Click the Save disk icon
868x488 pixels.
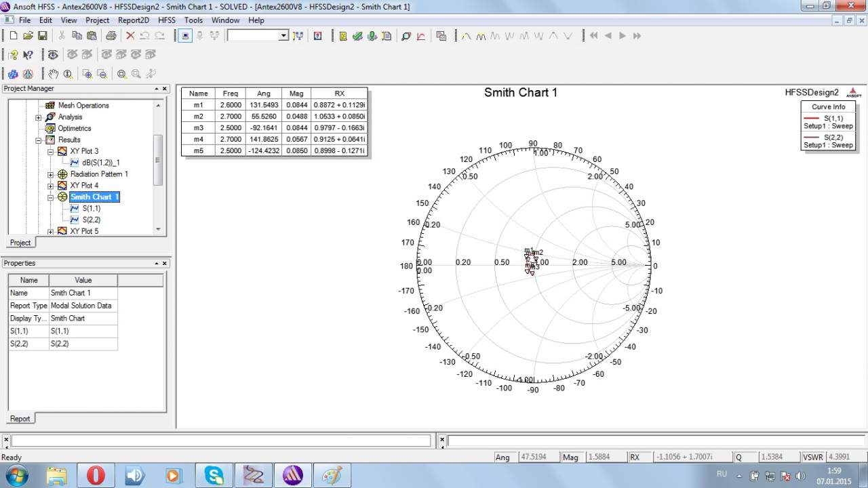coord(42,36)
